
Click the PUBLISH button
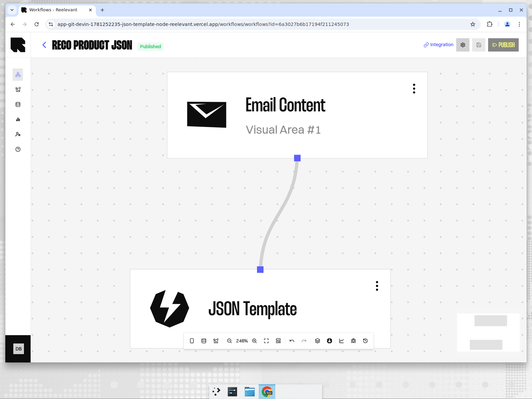pos(503,45)
